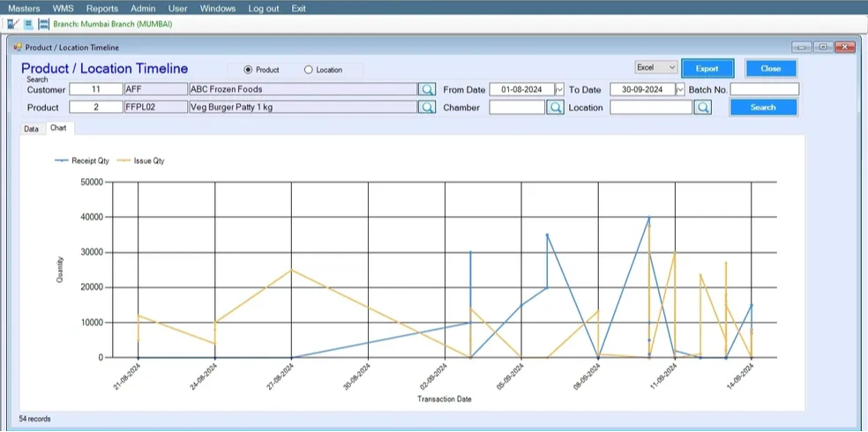Select the Product radio button

pyautogui.click(x=248, y=70)
